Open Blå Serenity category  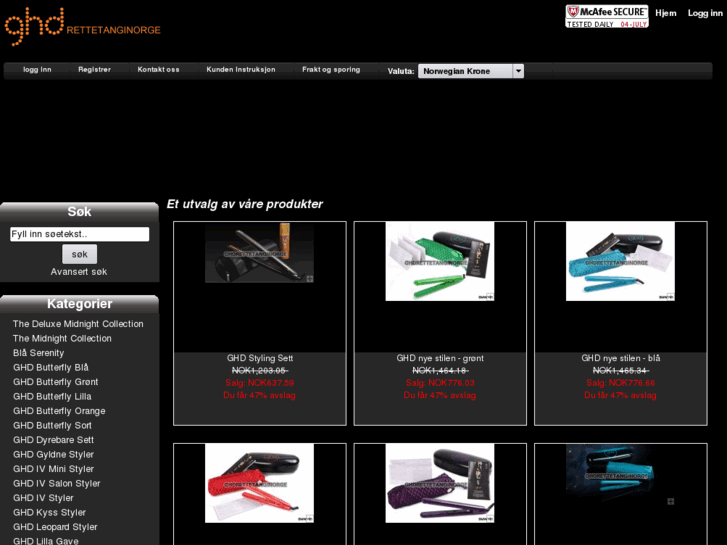pyautogui.click(x=38, y=353)
